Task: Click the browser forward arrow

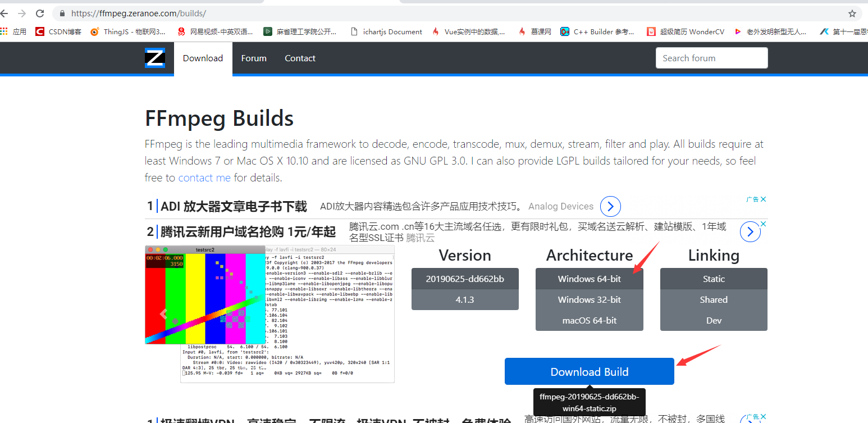Action: (x=22, y=13)
